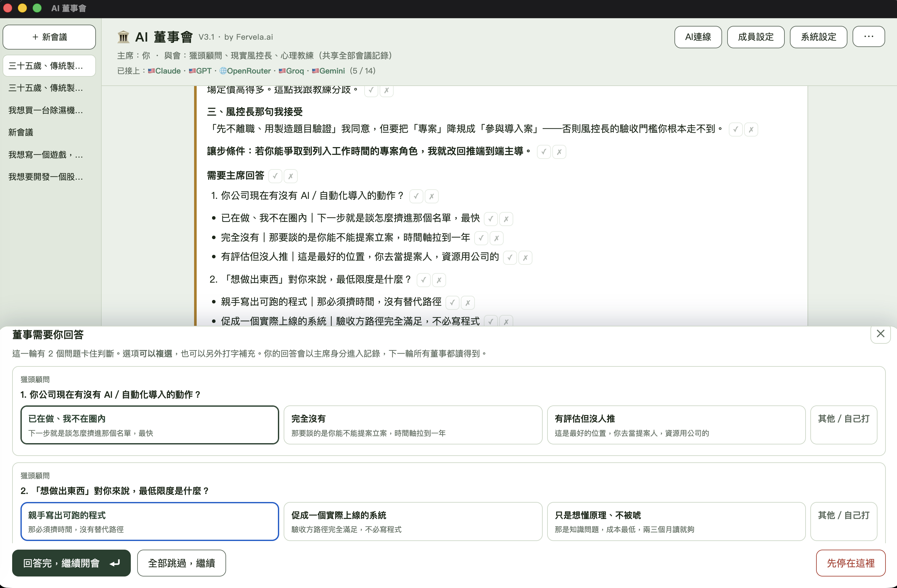Click the Groq connection label

[x=291, y=71]
